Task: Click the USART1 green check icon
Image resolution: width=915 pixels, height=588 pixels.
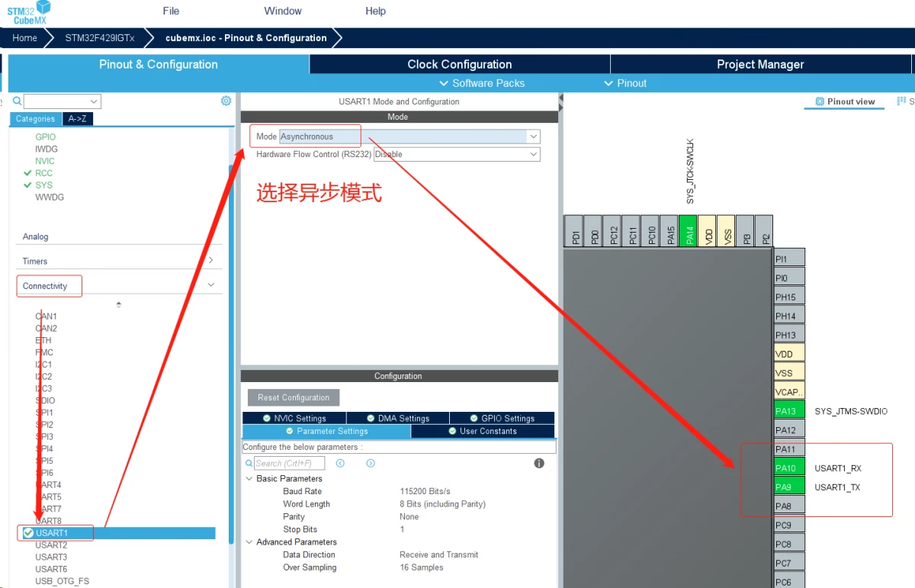Action: tap(28, 533)
